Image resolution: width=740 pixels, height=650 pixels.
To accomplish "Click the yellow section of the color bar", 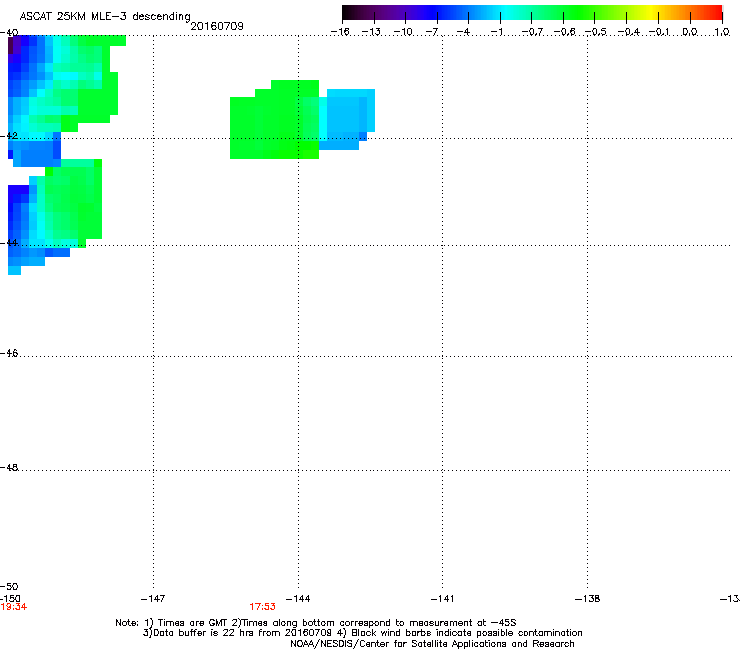I will [651, 13].
